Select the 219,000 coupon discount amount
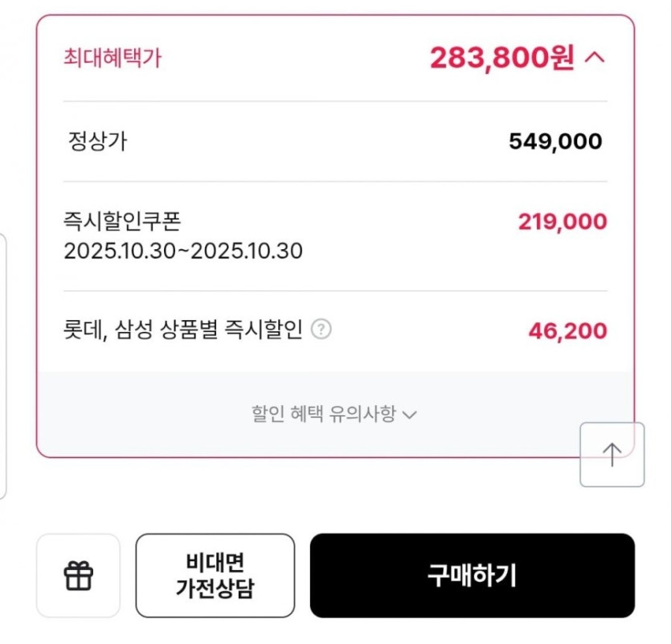This screenshot has height=644, width=671. pos(562,222)
